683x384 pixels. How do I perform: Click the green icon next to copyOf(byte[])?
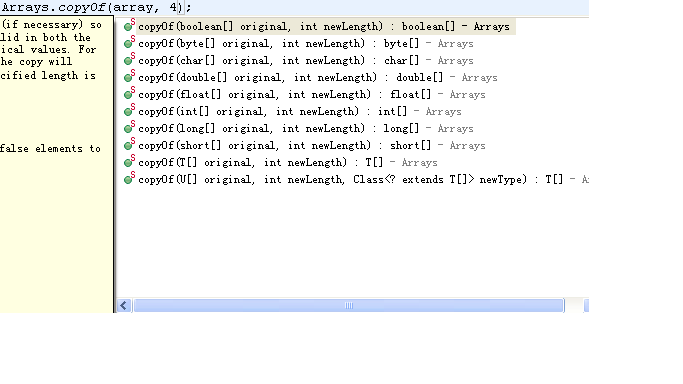point(129,43)
